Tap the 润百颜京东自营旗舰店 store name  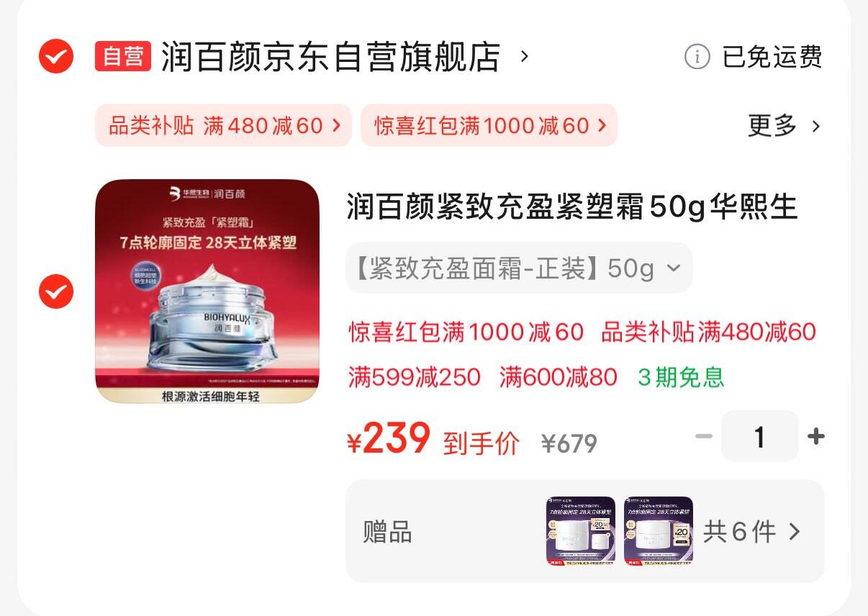tap(330, 57)
